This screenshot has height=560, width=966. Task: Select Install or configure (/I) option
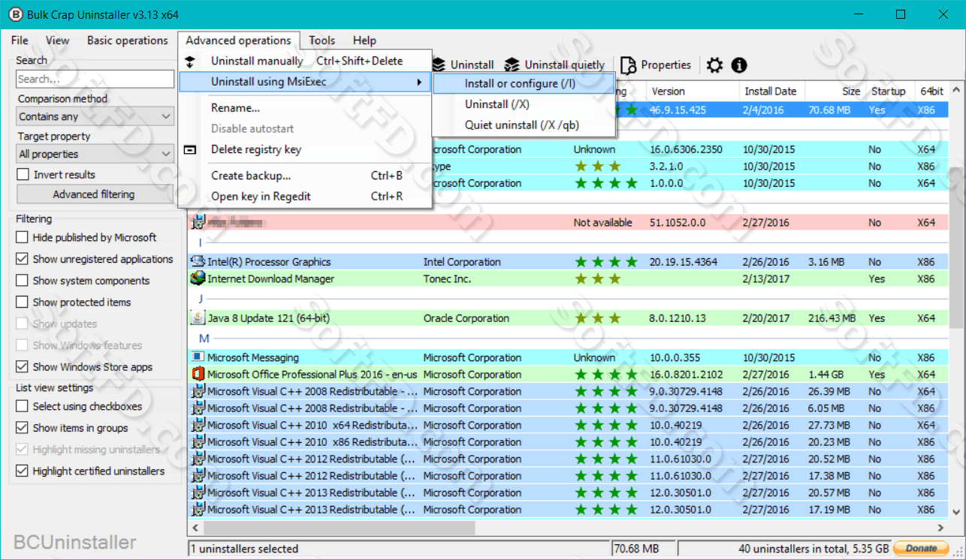524,83
